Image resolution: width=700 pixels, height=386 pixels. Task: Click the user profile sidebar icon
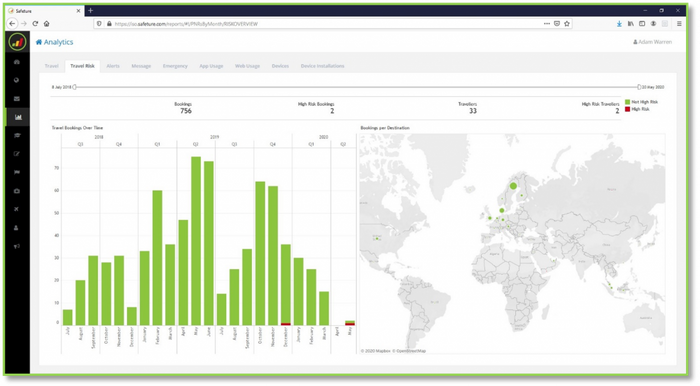pos(16,228)
